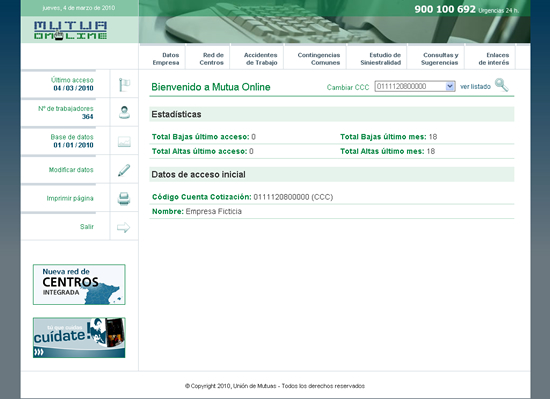Image resolution: width=550 pixels, height=399 pixels.
Task: Click the ver listado link
Action: [x=475, y=87]
